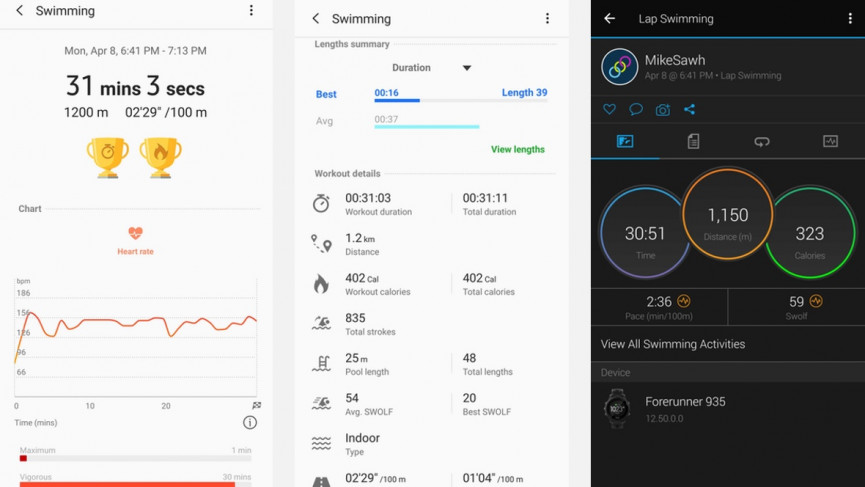The width and height of the screenshot is (865, 487).
Task: Tap Swolf insight icon next to 59
Action: click(x=816, y=301)
